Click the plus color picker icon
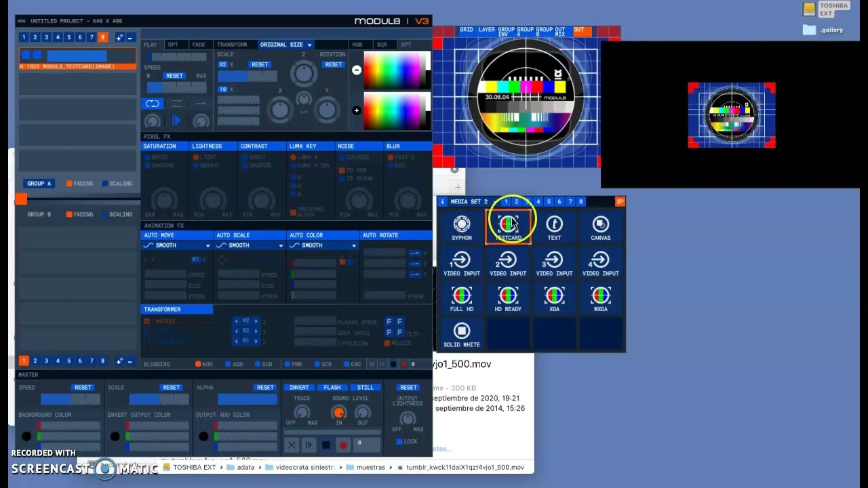 357,110
